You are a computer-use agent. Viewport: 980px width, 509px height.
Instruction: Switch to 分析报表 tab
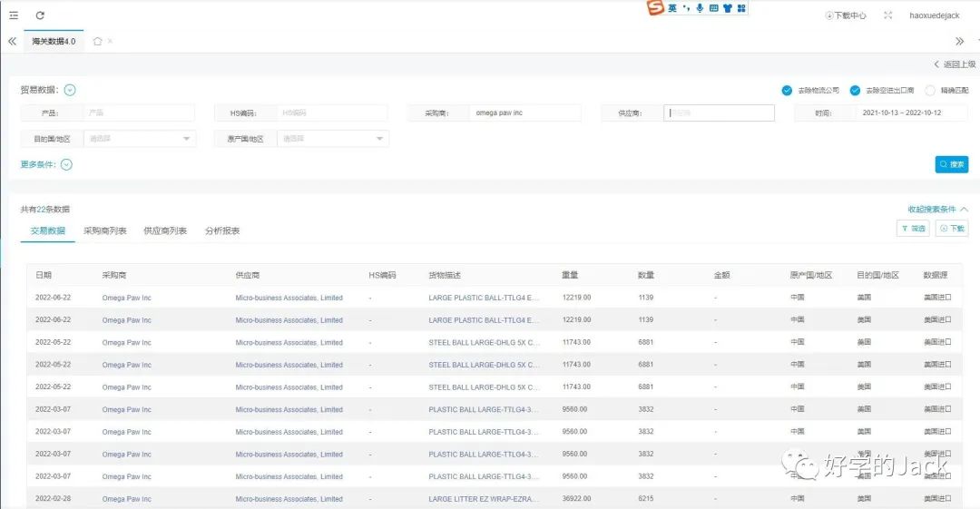222,230
